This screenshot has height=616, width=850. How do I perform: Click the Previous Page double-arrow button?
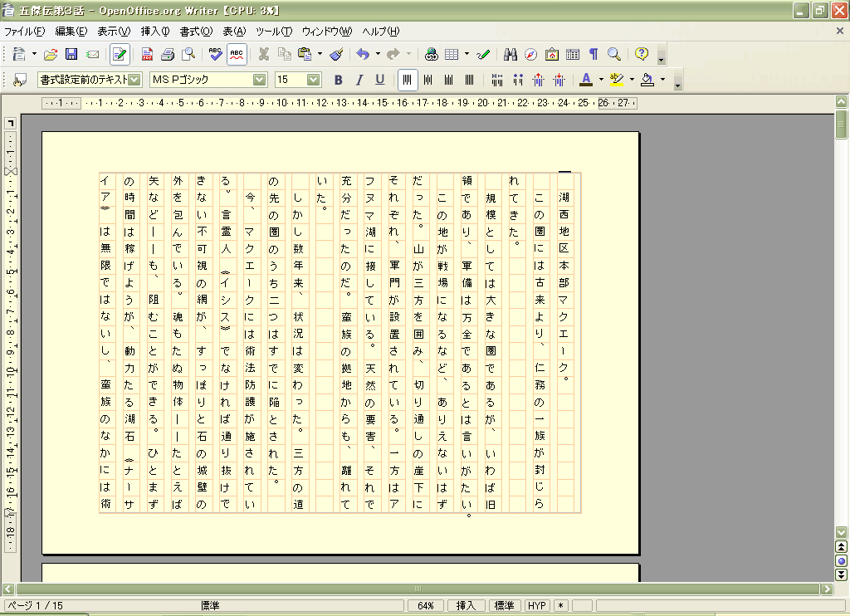(x=842, y=547)
